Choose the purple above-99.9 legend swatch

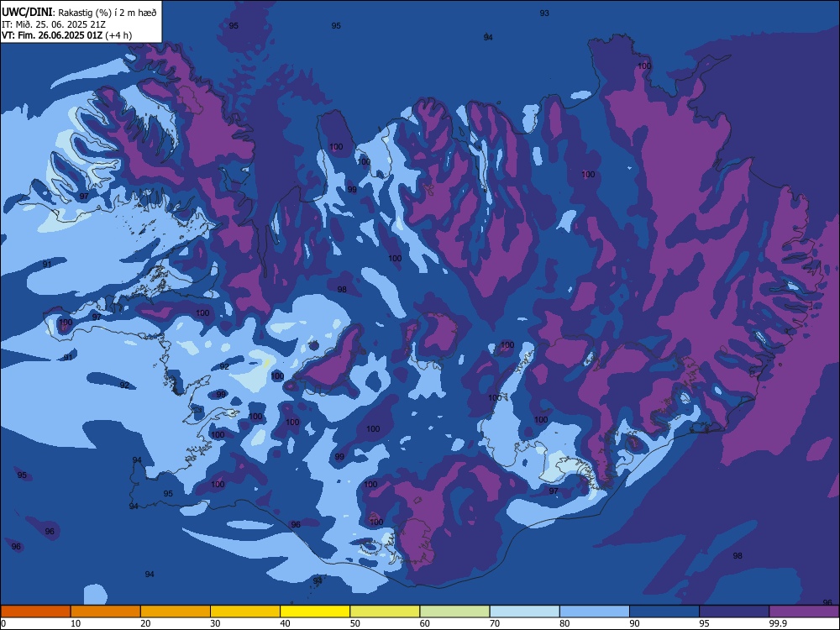[x=804, y=612]
